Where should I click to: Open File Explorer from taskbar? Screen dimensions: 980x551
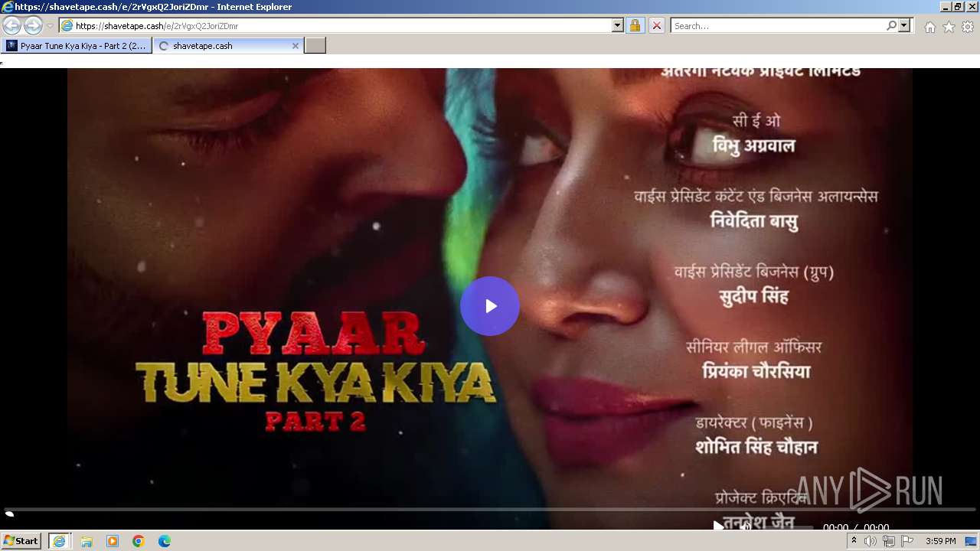pos(87,541)
